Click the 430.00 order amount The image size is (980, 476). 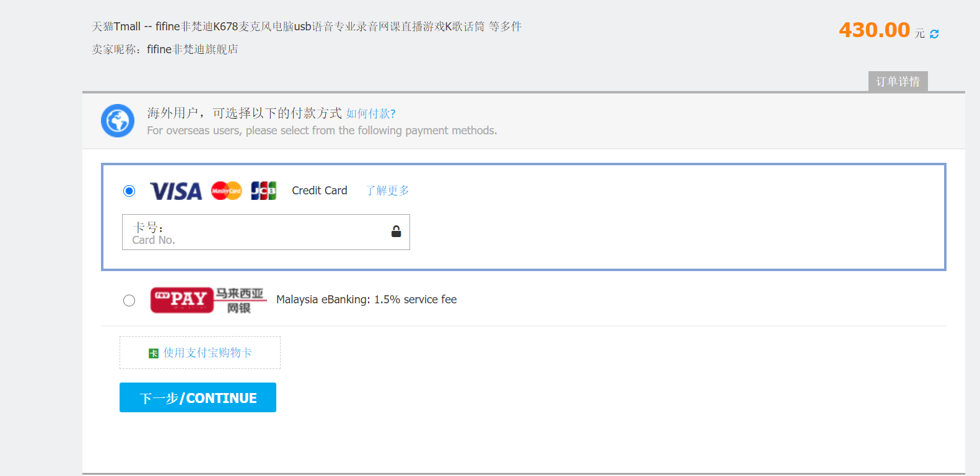point(875,30)
